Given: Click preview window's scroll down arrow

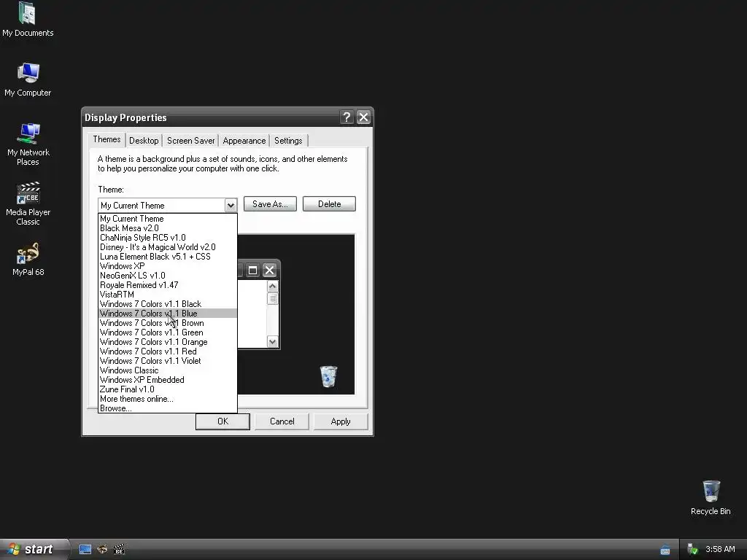Looking at the screenshot, I should (273, 341).
